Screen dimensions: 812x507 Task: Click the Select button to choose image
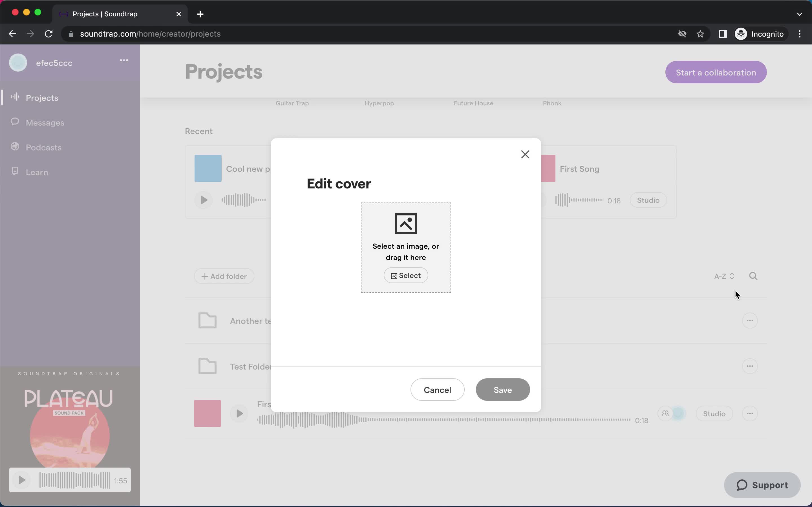406,275
